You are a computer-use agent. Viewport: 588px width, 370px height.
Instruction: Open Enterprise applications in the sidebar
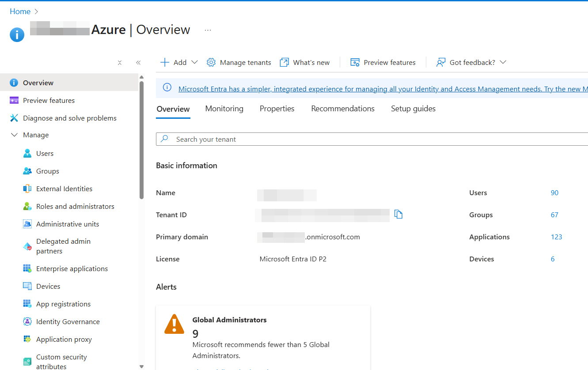(x=72, y=268)
